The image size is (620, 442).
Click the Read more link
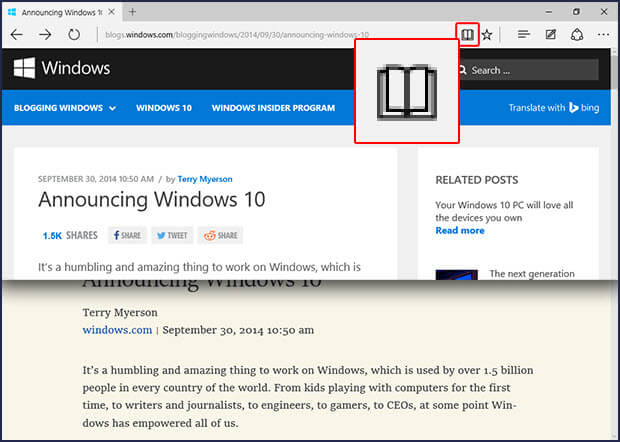coord(460,230)
